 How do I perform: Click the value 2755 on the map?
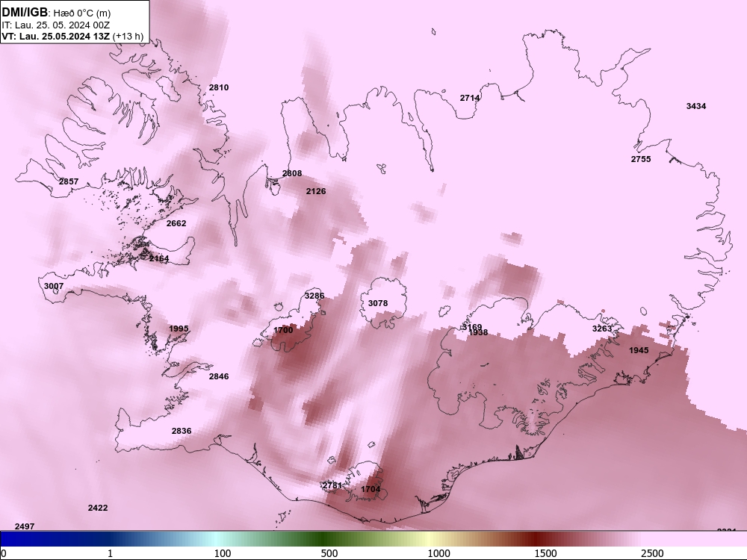[x=641, y=159]
